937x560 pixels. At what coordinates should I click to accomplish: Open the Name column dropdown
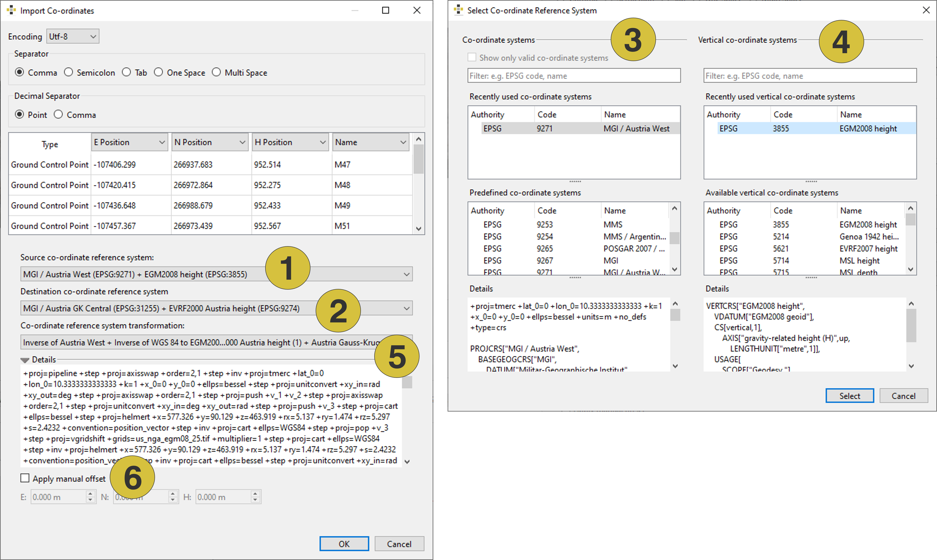click(x=371, y=142)
